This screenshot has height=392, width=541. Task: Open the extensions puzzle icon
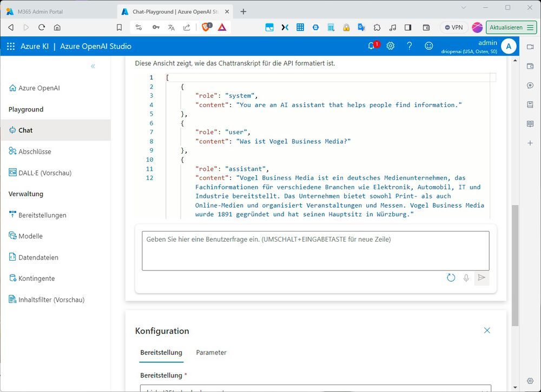pyautogui.click(x=377, y=27)
